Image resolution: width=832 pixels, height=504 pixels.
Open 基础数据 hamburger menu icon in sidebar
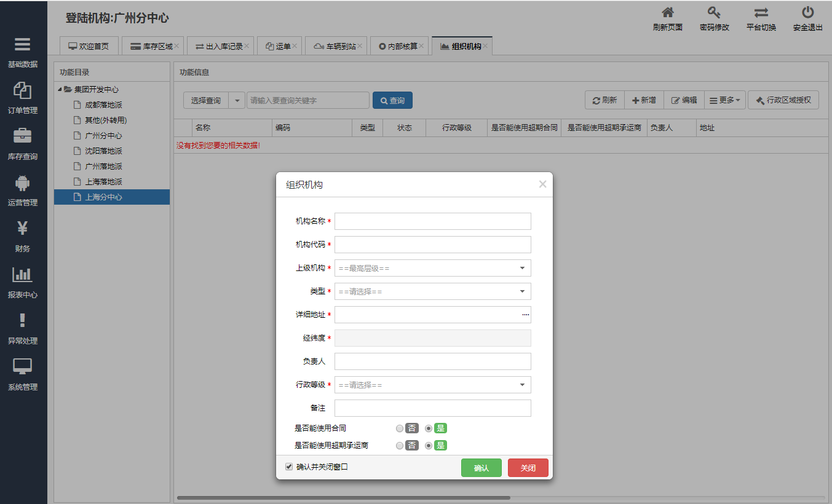point(23,45)
